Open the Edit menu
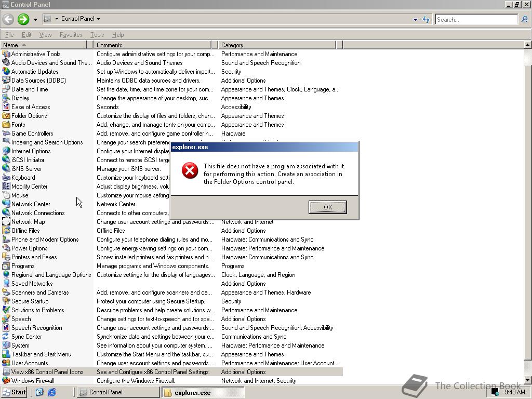The height and width of the screenshot is (399, 532). (x=26, y=35)
